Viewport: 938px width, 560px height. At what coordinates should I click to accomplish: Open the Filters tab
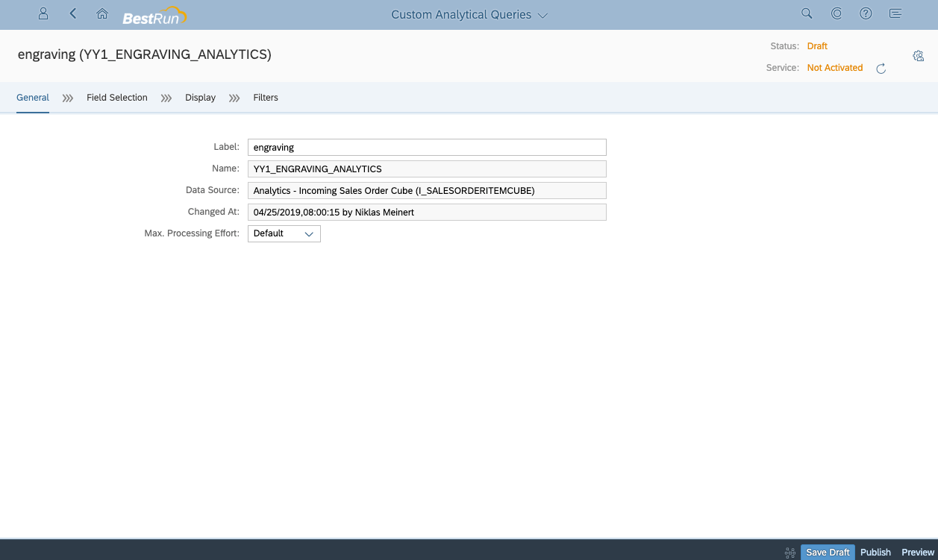[266, 98]
